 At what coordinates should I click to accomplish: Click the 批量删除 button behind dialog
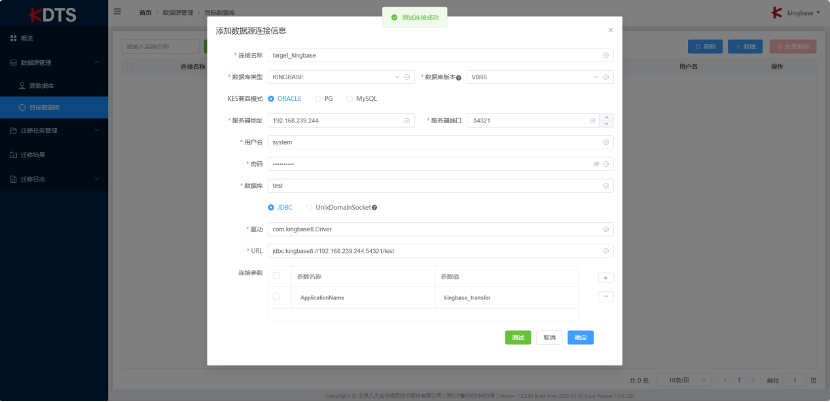click(x=793, y=47)
